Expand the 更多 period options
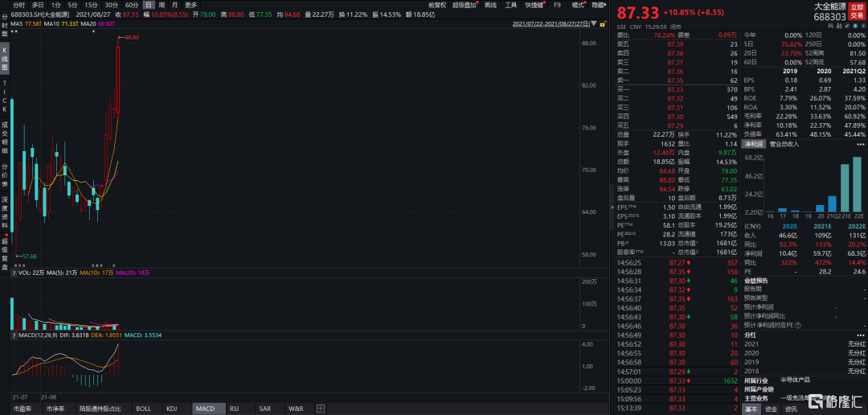Viewport: 868px width, 415px height. click(191, 5)
